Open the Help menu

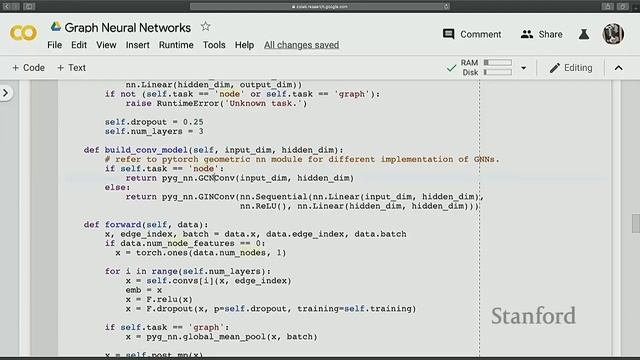[x=244, y=45]
